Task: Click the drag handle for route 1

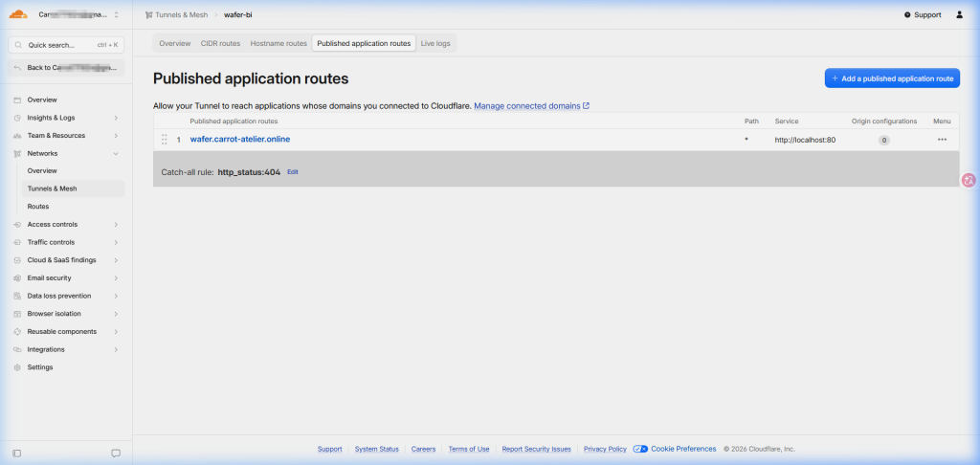Action: [165, 140]
